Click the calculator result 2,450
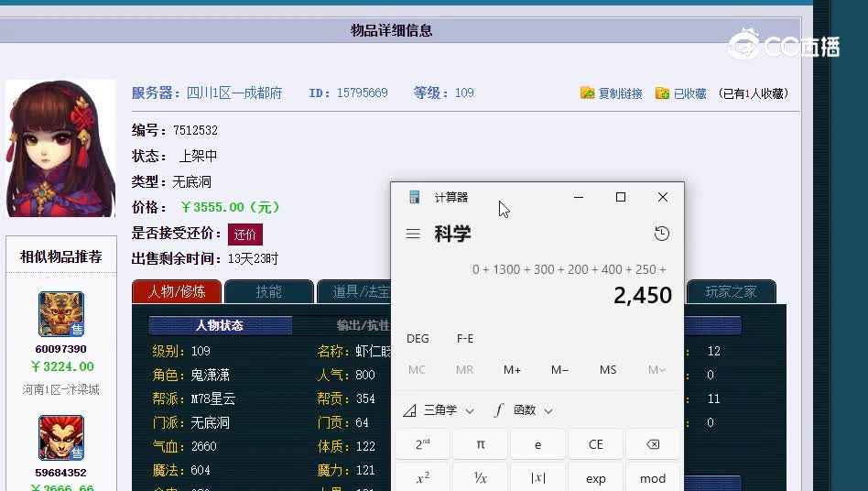 [x=642, y=295]
